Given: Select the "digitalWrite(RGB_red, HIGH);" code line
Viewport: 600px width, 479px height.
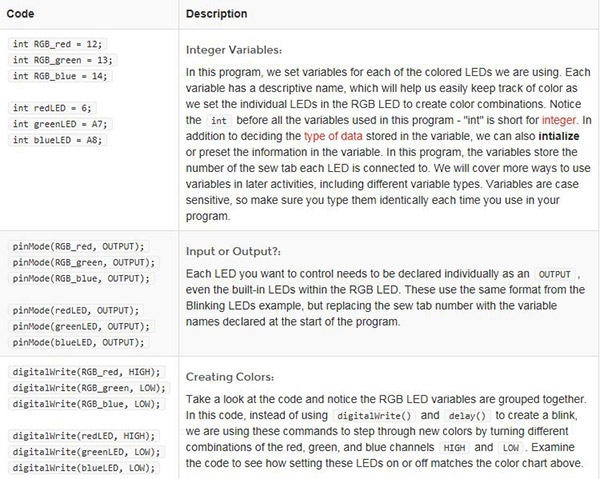Looking at the screenshot, I should pyautogui.click(x=84, y=372).
